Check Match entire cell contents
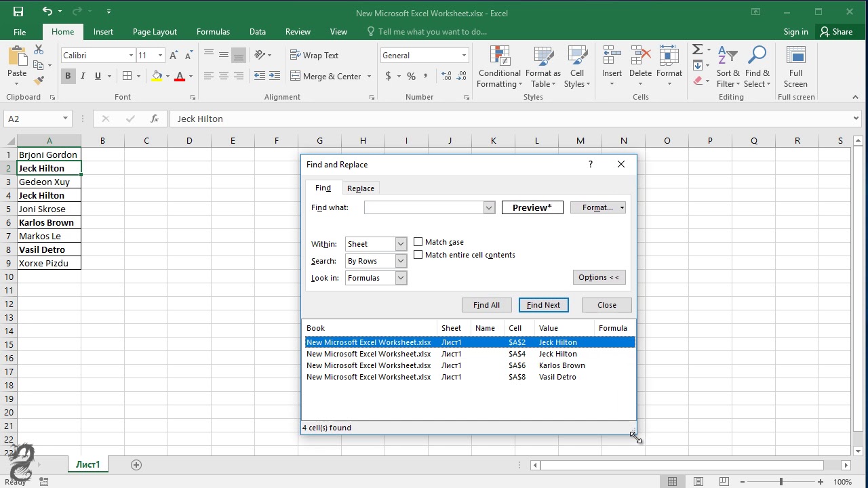The width and height of the screenshot is (868, 488). 418,255
